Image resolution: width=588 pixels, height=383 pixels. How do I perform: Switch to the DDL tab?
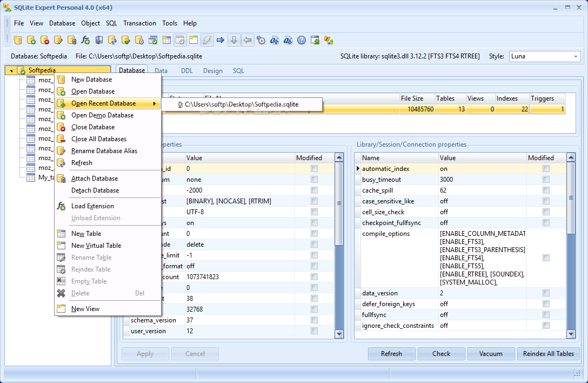coord(187,70)
